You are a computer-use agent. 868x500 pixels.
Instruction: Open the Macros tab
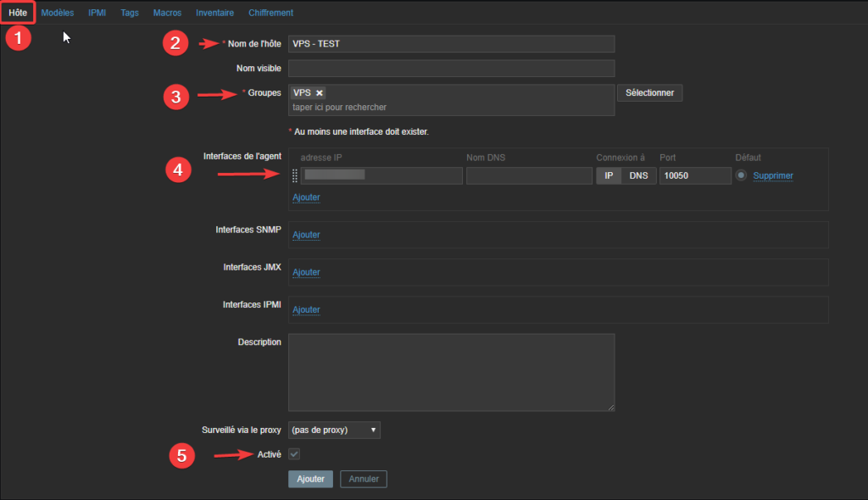point(167,13)
